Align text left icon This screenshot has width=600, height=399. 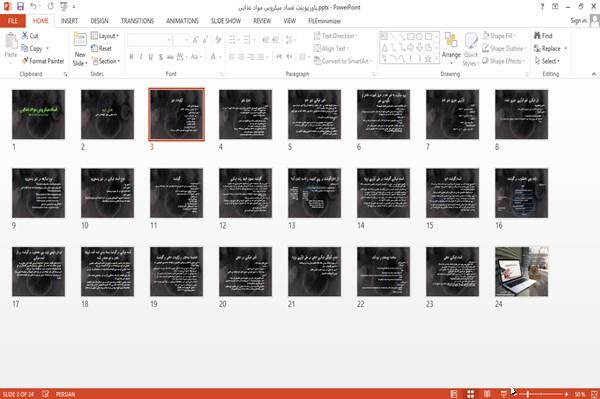[x=232, y=57]
